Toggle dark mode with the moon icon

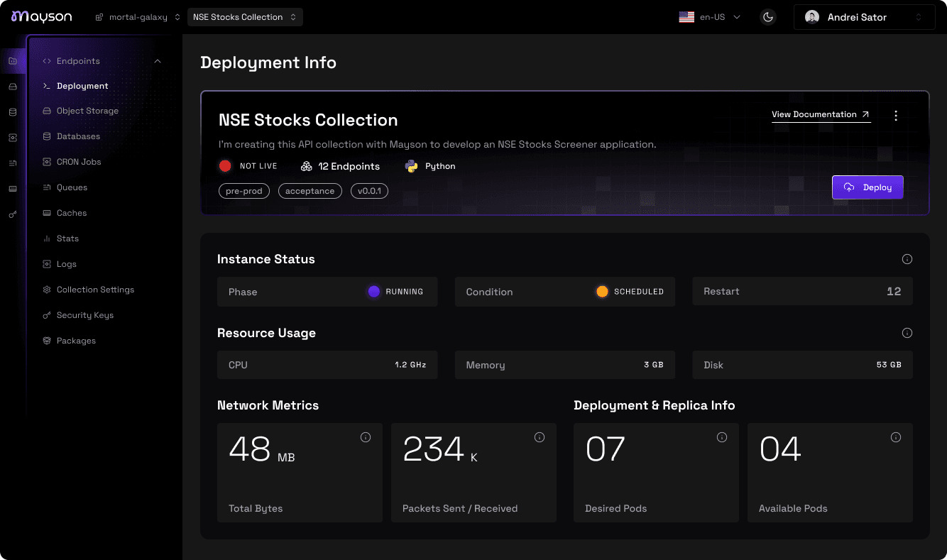click(768, 17)
